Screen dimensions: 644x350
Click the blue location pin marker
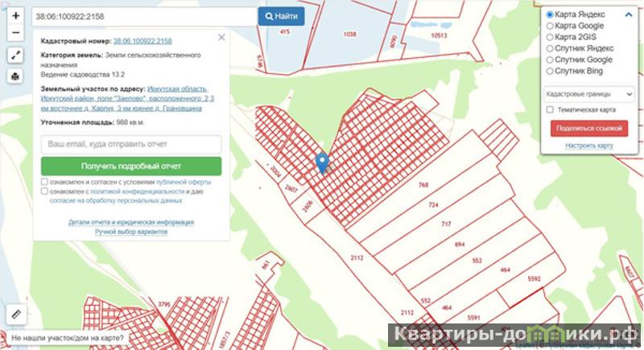click(323, 163)
